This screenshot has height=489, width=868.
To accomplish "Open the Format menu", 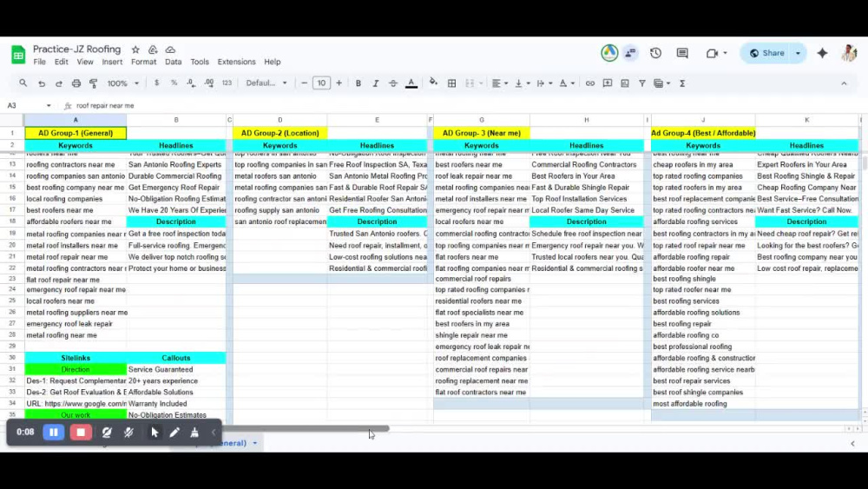I will (144, 62).
